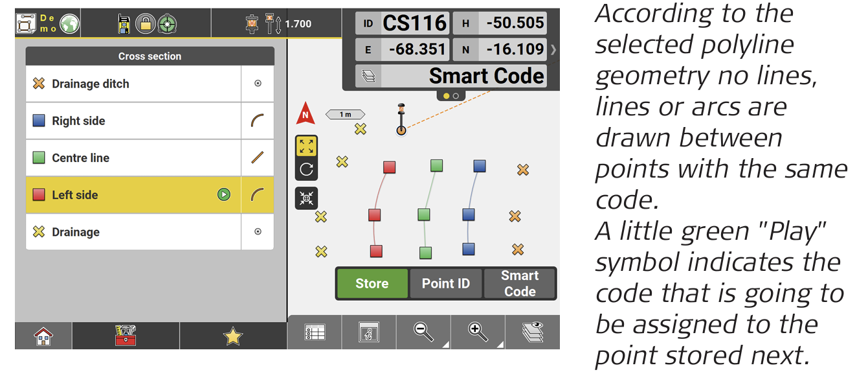Click the center on position icon
Screen dimensions: 868x372
306,198
